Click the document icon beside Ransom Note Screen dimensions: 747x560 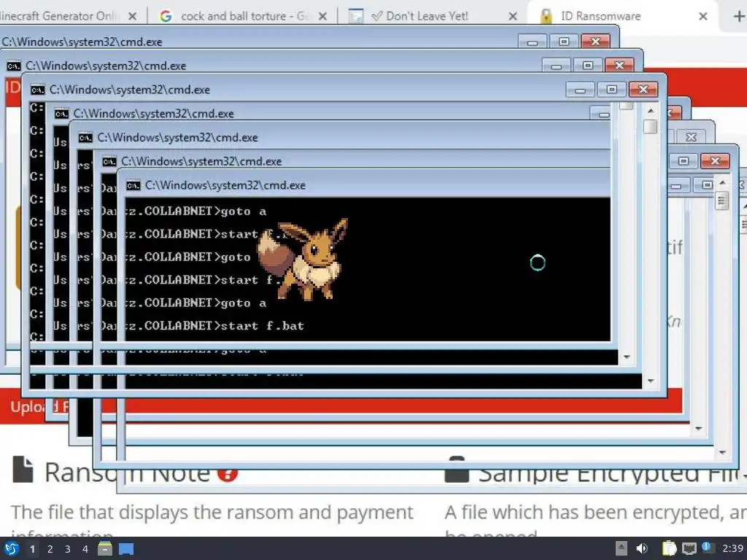(23, 470)
